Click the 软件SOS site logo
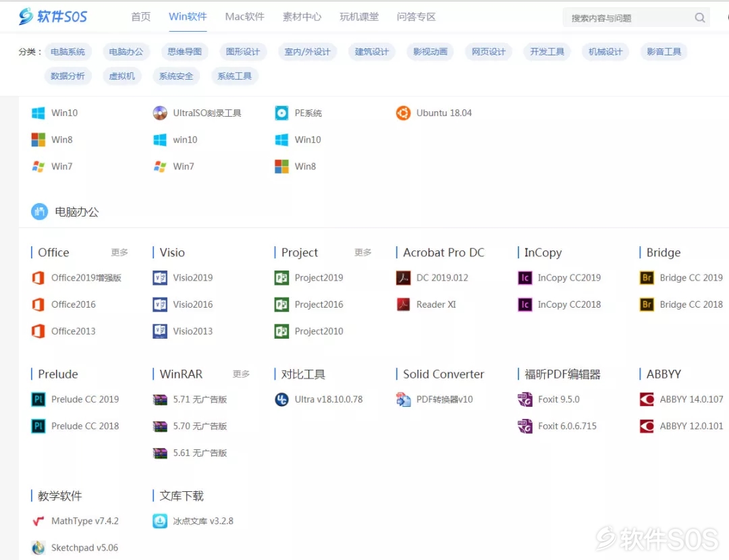The image size is (729, 560). point(53,16)
